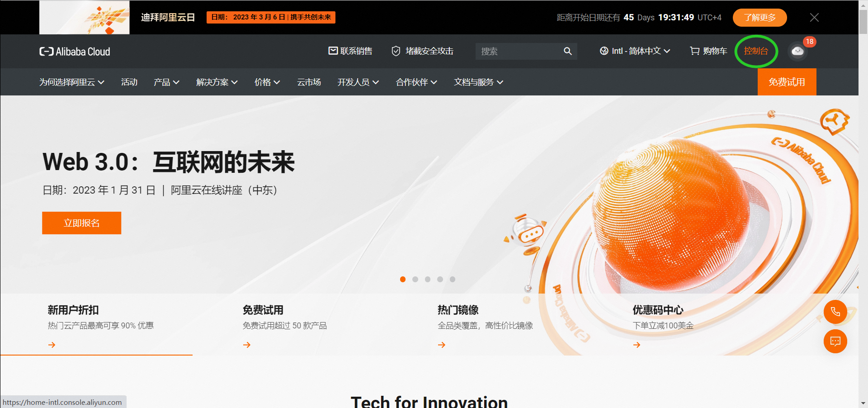
Task: Select the third carousel dot
Action: coord(428,279)
